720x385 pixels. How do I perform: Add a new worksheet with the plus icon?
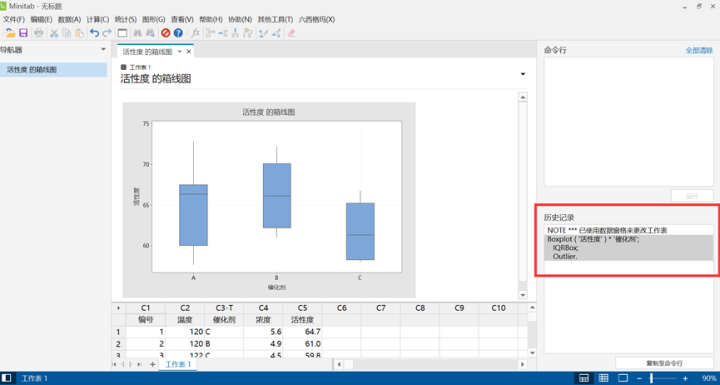pos(152,364)
